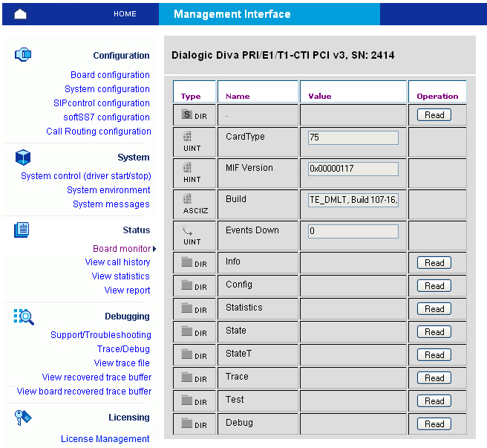
Task: Click the S folder icon in root DIR row
Action: pyautogui.click(x=186, y=114)
